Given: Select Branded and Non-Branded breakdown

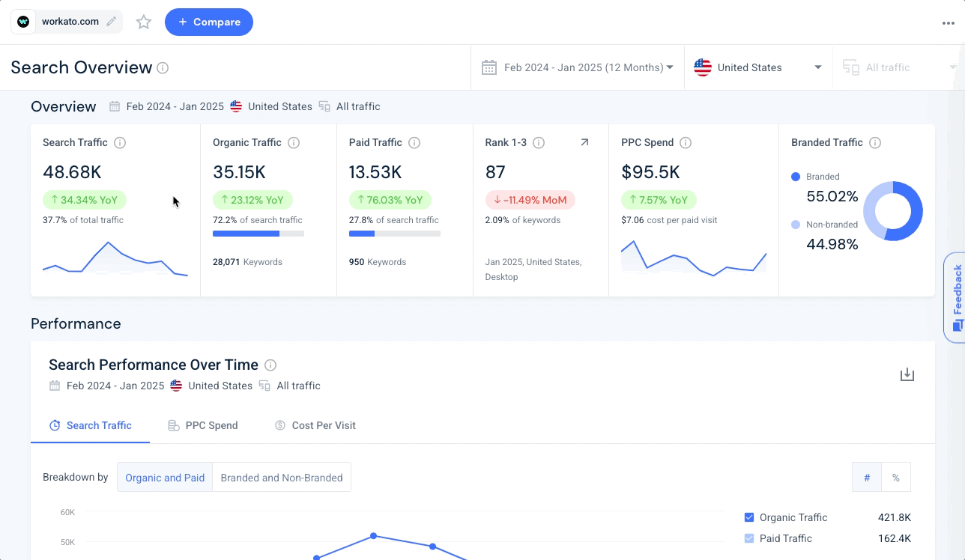Looking at the screenshot, I should (x=282, y=478).
